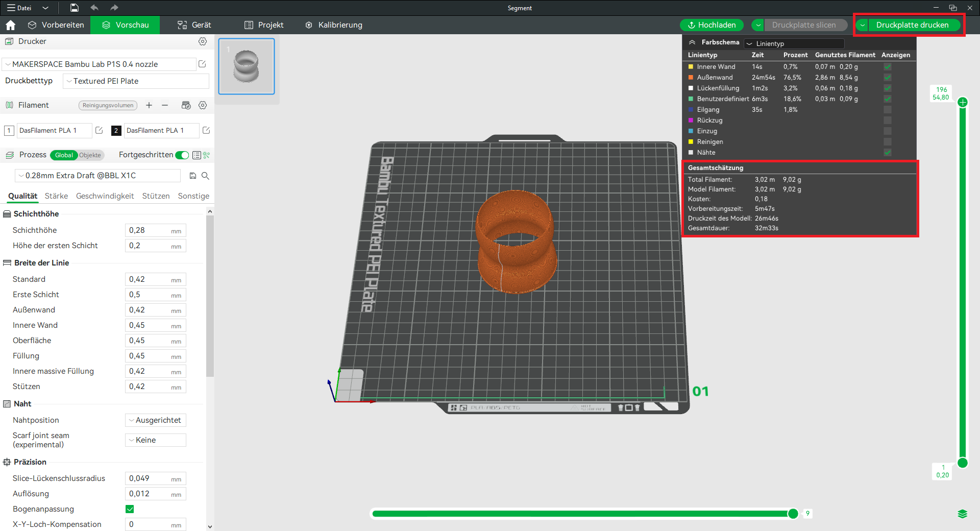Image resolution: width=980 pixels, height=531 pixels.
Task: Switch to the Geschwindigkeit tab
Action: point(105,196)
